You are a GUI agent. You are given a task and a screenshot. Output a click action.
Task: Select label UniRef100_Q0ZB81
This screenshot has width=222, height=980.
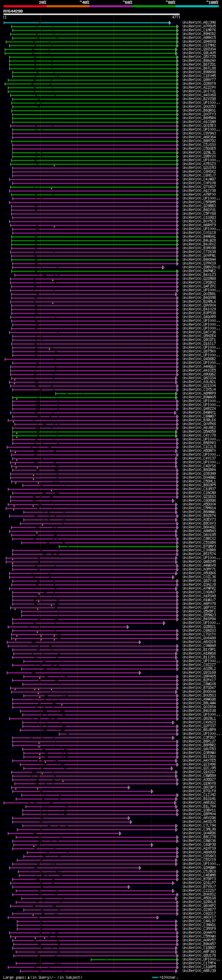(x=199, y=294)
